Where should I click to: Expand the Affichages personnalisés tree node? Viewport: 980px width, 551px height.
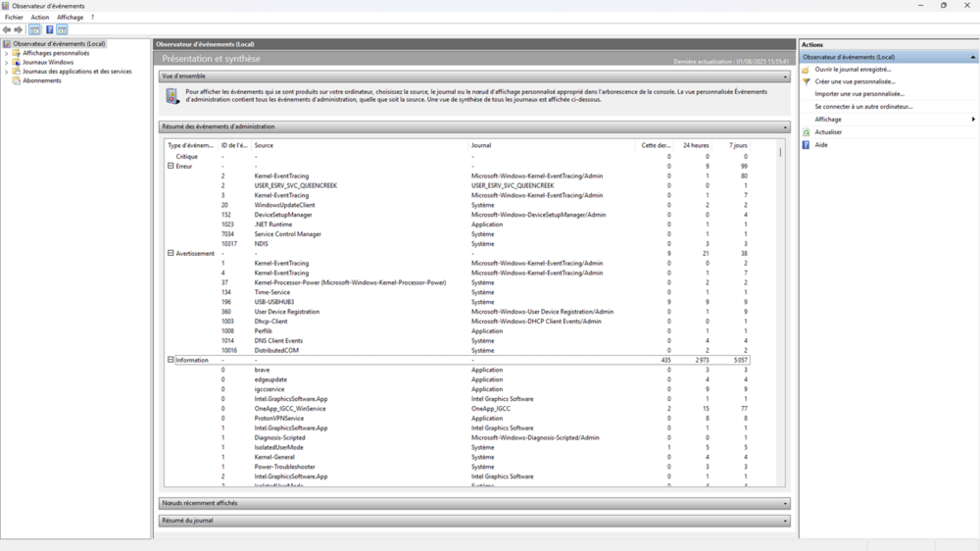coord(6,54)
